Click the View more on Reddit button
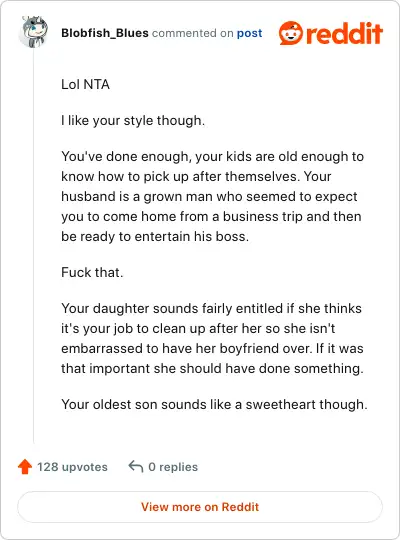Screen dimensions: 400x540 (200, 507)
